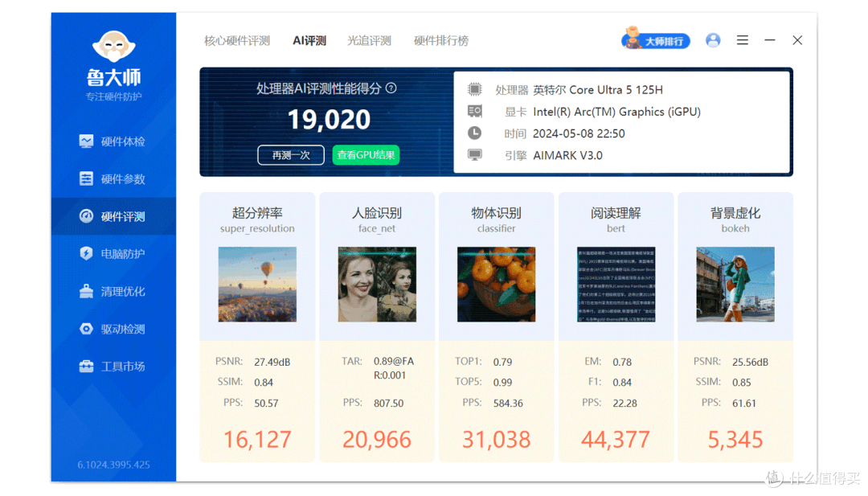This screenshot has width=868, height=496.
Task: Click processor name 英特尔 Core Ultra 5 125H
Action: tap(598, 90)
